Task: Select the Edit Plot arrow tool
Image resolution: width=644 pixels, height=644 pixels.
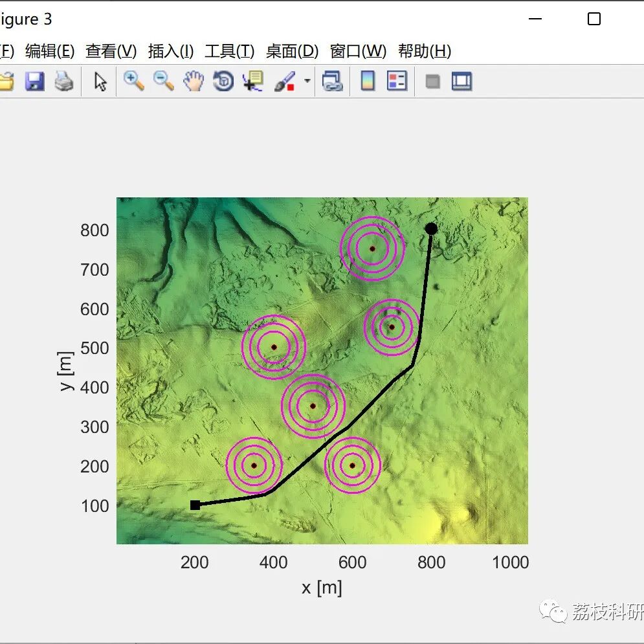Action: coord(100,81)
